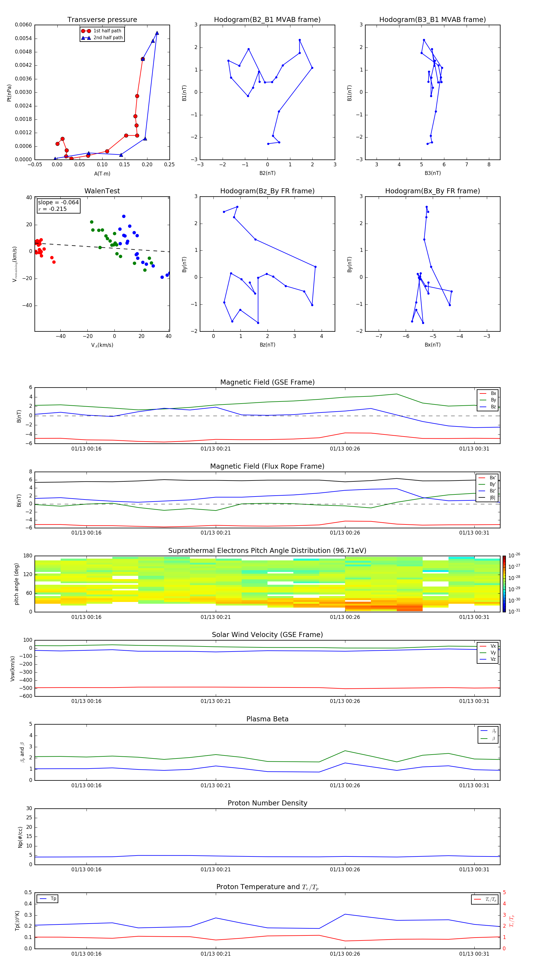Screen dimensions: 535x980
Task: Click the 'By' entry in GSE legend
Action: click(x=488, y=400)
